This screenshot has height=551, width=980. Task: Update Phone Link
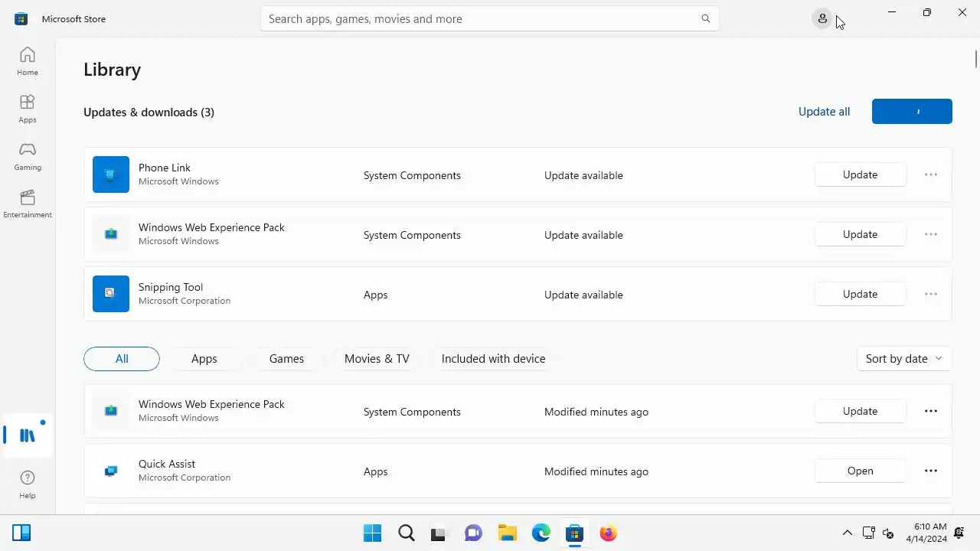tap(861, 174)
